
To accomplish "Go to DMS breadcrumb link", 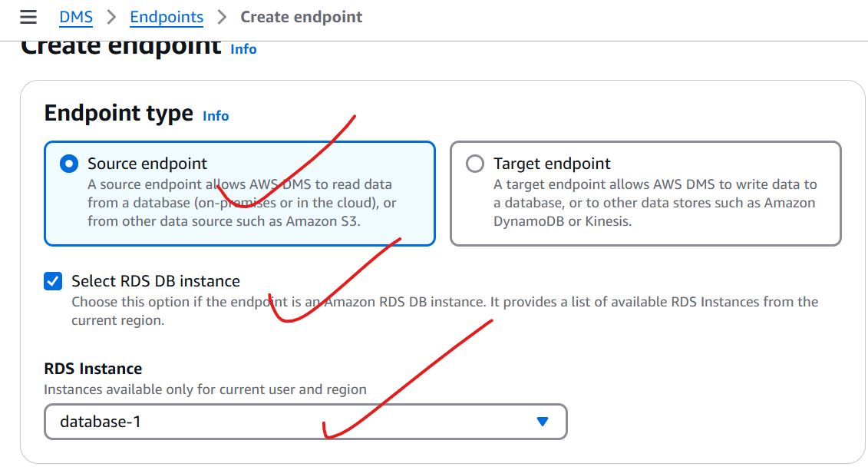I will click(76, 17).
